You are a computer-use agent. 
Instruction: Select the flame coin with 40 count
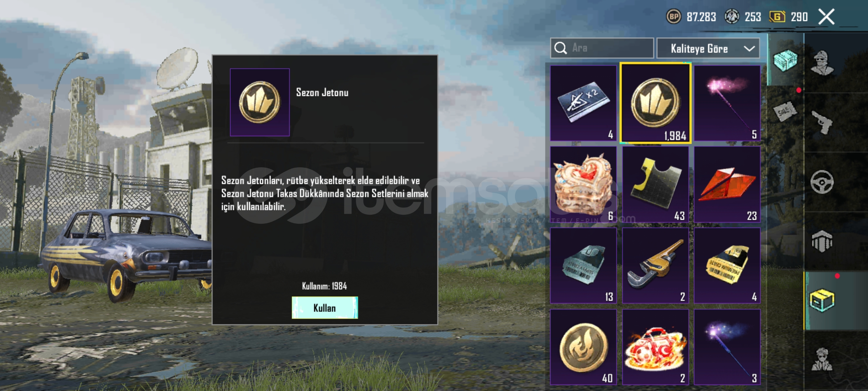(583, 347)
